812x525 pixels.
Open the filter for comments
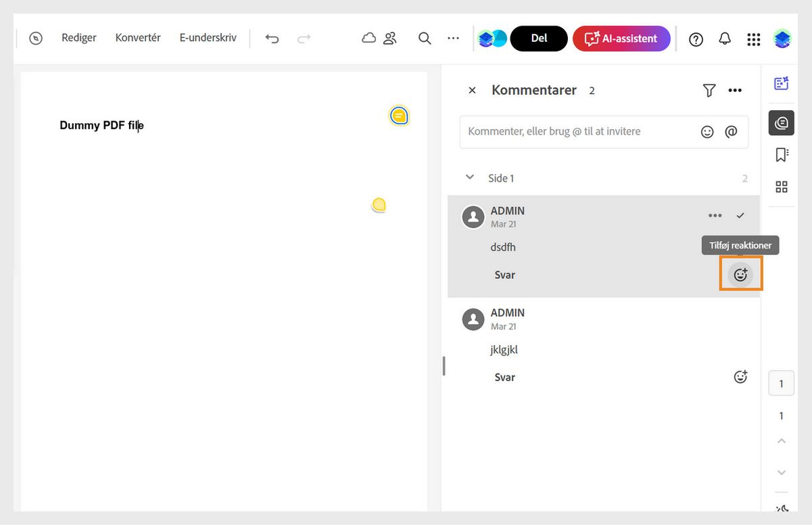point(709,89)
